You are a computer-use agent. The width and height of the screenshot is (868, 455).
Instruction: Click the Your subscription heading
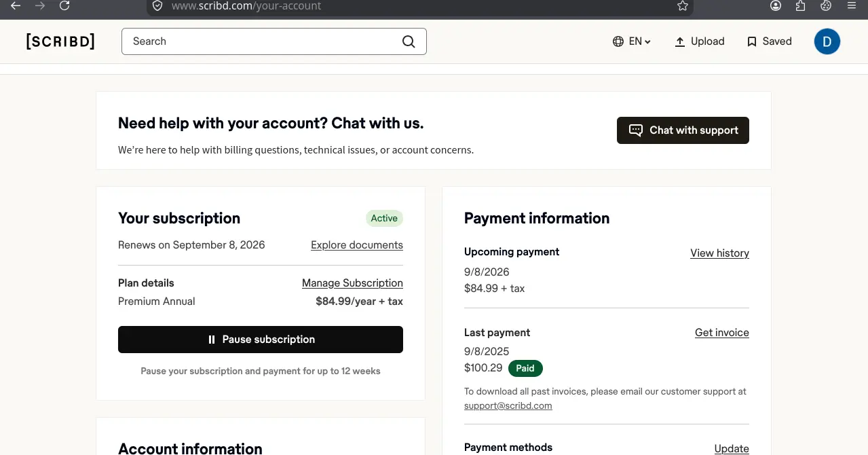179,219
